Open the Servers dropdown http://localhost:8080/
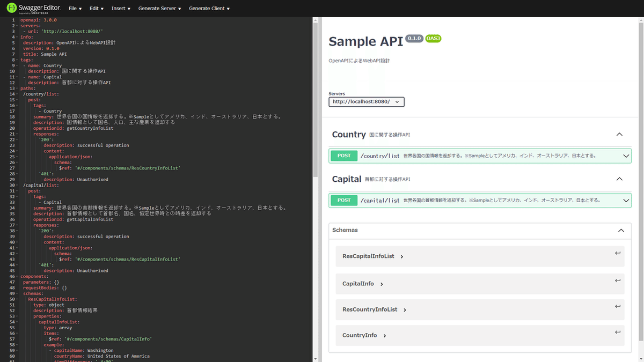 click(367, 102)
